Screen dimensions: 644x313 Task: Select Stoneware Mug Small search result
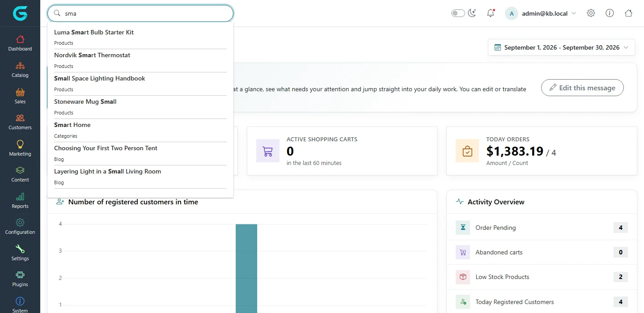click(140, 107)
